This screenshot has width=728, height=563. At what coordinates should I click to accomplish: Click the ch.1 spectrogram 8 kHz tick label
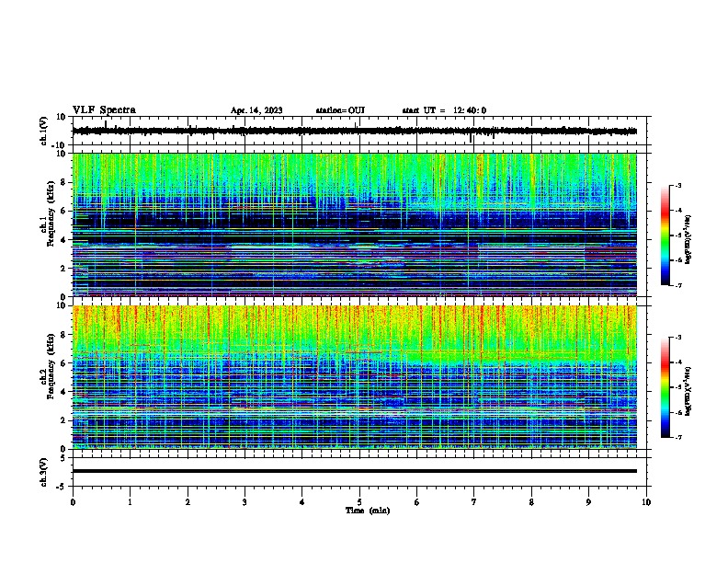pyautogui.click(x=63, y=182)
